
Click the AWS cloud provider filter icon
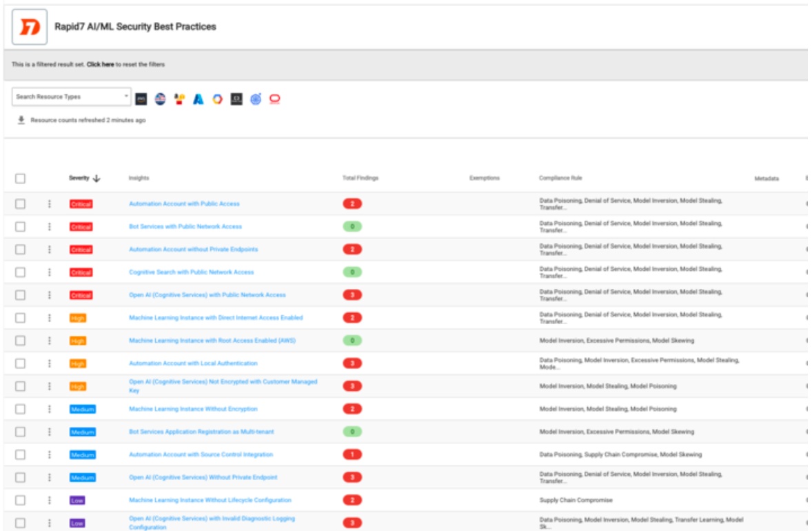click(x=141, y=99)
